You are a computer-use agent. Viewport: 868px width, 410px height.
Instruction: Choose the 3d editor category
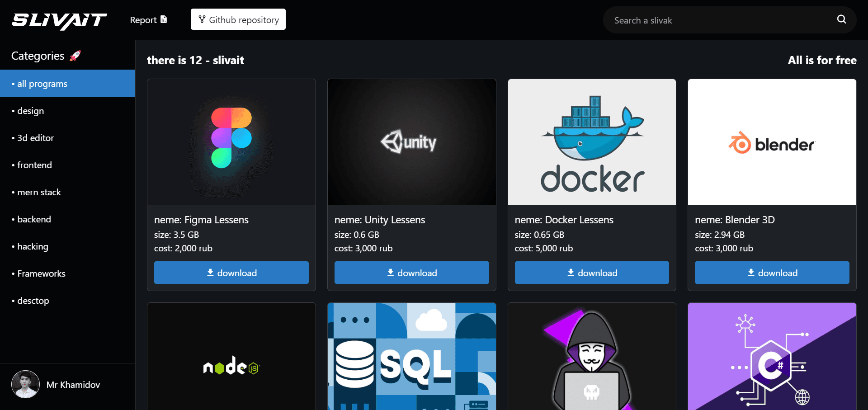pos(36,138)
